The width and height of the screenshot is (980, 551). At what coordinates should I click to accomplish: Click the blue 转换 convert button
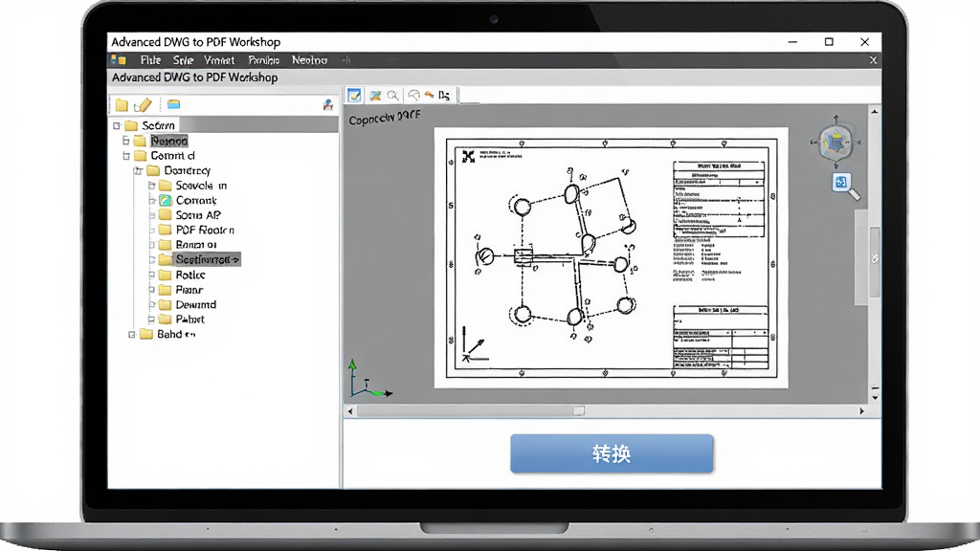[x=612, y=453]
